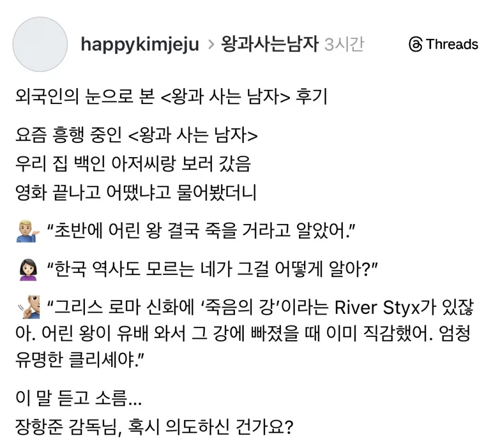Click the Threads logo icon

pyautogui.click(x=416, y=45)
